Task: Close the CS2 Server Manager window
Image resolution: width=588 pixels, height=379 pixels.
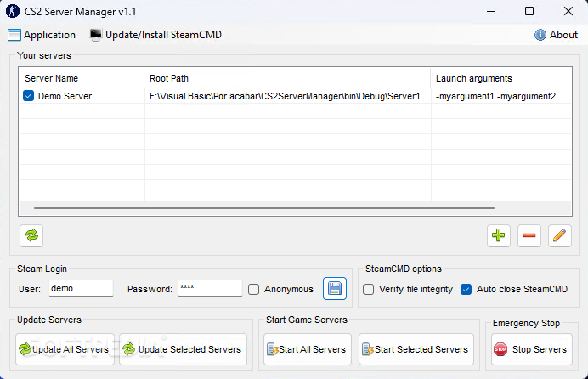Action: click(568, 11)
